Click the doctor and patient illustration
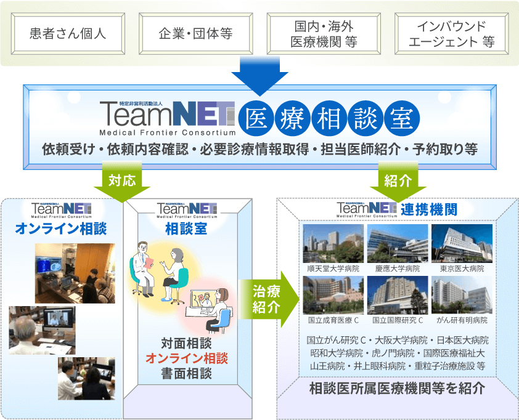Screen dimensions: 519x420 [159, 271]
